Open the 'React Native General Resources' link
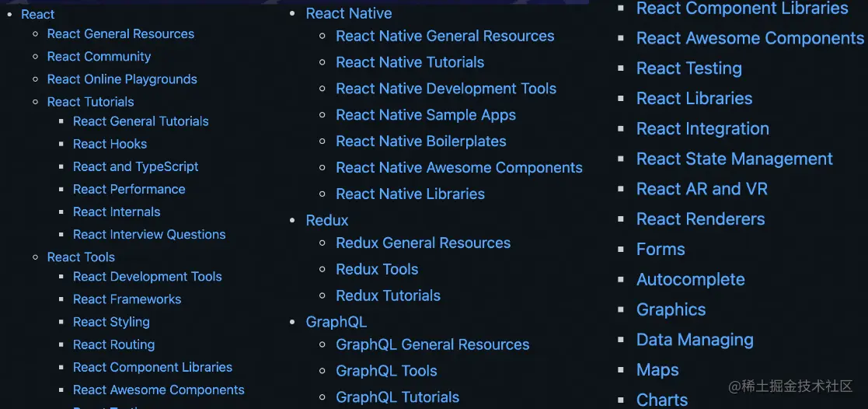868x409 pixels. pyautogui.click(x=445, y=36)
